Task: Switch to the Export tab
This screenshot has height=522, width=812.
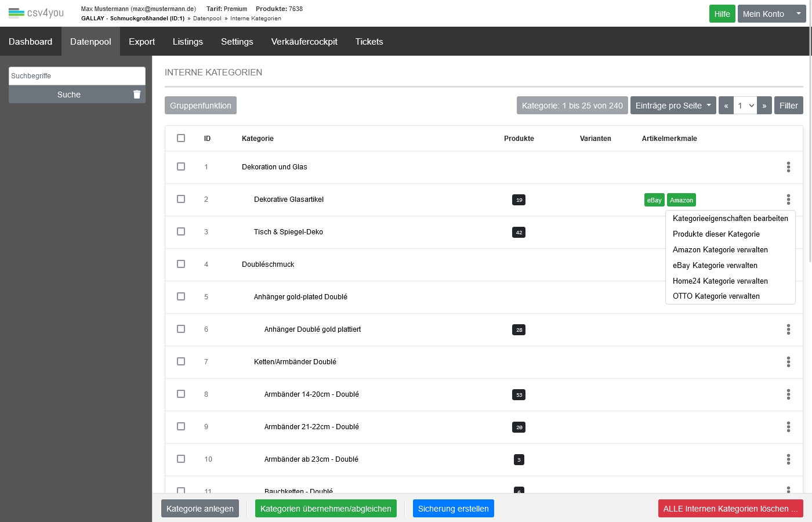Action: pos(142,42)
